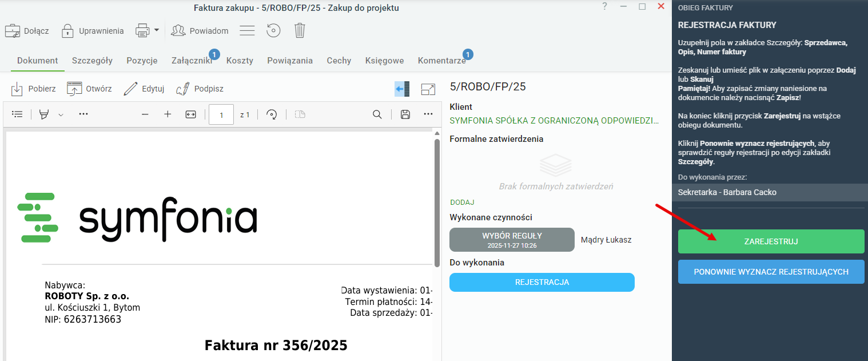The image size is (868, 361).
Task: Click the REJESTRACJA FAKTURY heading
Action: (727, 25)
